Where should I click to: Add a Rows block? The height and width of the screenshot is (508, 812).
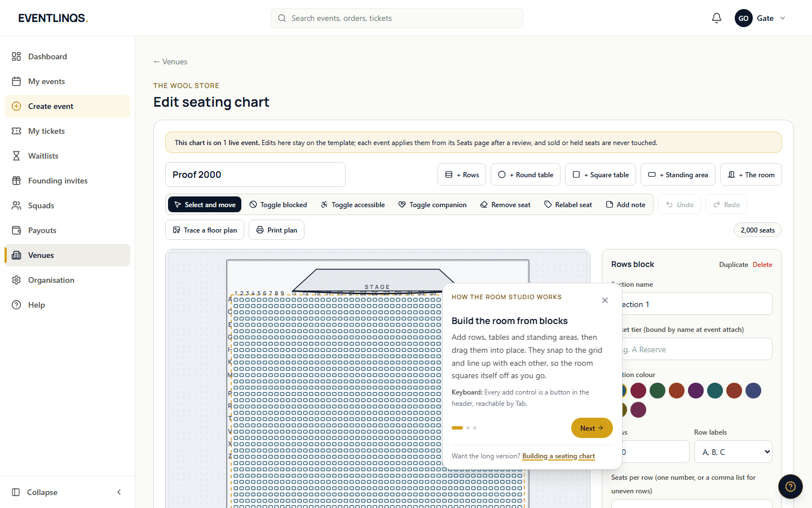[462, 174]
